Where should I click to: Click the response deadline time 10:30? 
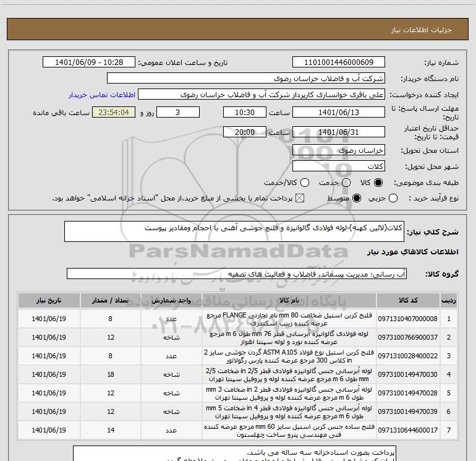[245, 112]
